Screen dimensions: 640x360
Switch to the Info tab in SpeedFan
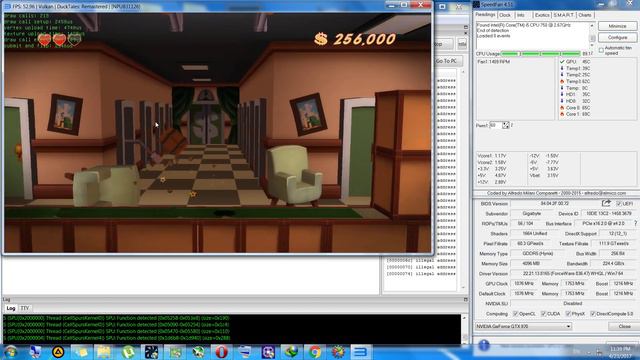click(521, 15)
